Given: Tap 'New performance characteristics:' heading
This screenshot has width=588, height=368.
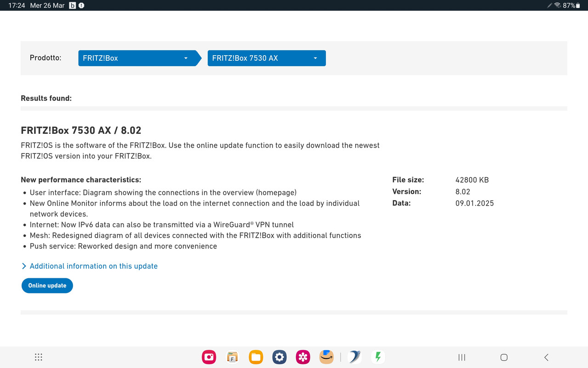Looking at the screenshot, I should pyautogui.click(x=81, y=180).
